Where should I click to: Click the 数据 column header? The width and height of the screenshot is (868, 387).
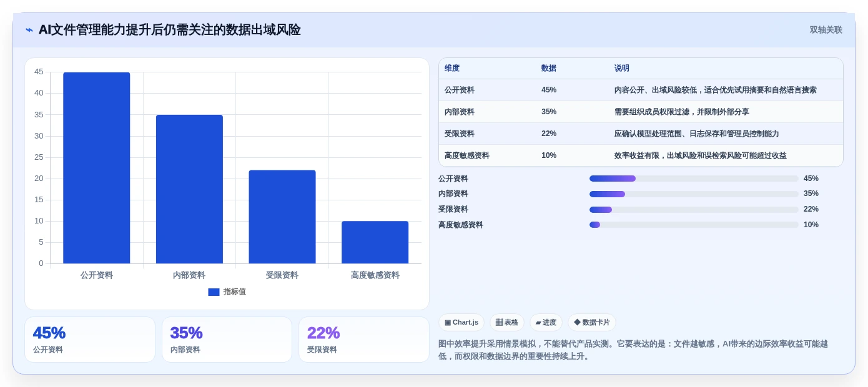(x=549, y=69)
